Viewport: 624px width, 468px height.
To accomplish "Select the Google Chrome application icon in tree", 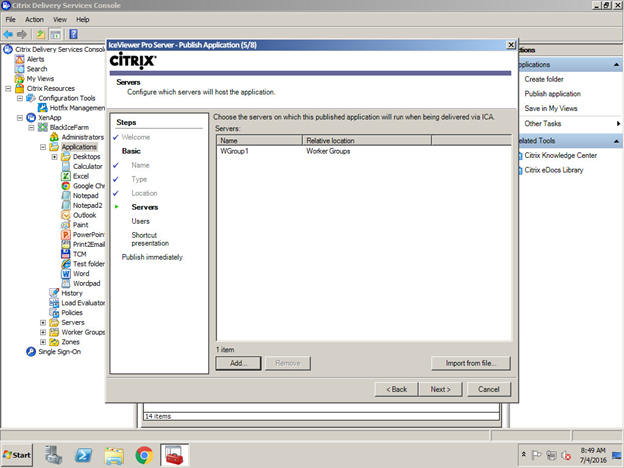I will [66, 186].
